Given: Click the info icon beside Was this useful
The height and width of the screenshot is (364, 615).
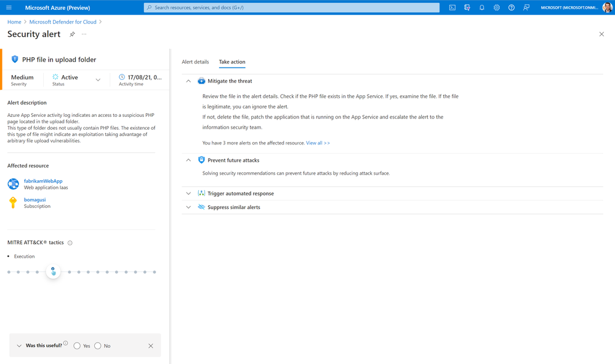Looking at the screenshot, I should click(x=65, y=343).
